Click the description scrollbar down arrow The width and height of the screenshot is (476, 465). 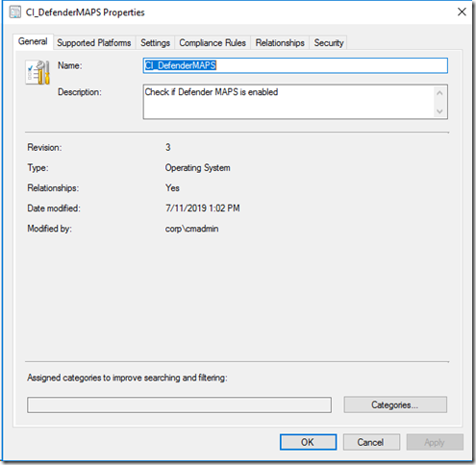[439, 111]
